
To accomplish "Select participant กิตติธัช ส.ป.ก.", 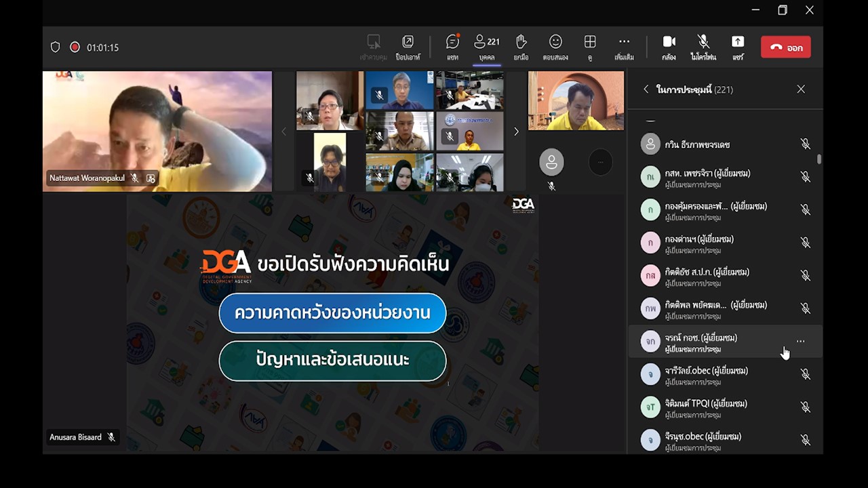I will pos(725,275).
